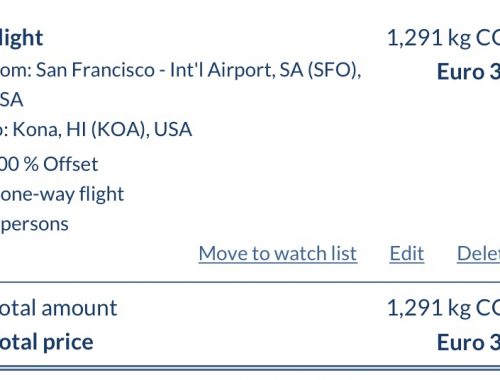Screen dimensions: 500x380
Task: Click the (SFO) airport code
Action: tap(335, 71)
